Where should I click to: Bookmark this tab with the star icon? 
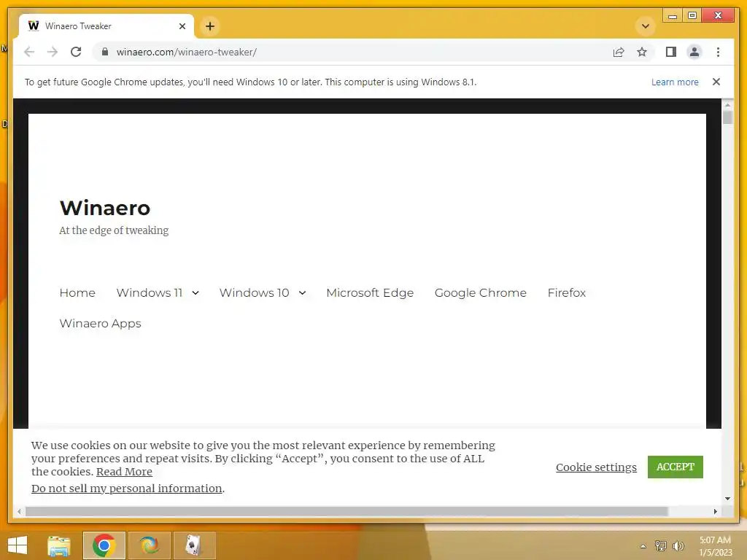[642, 52]
